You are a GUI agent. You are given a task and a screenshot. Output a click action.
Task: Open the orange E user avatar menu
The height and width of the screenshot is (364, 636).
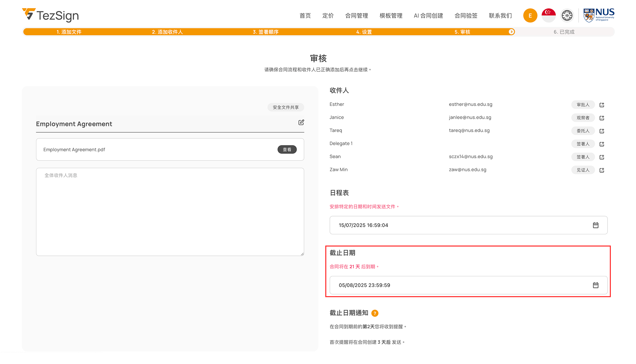pos(530,16)
